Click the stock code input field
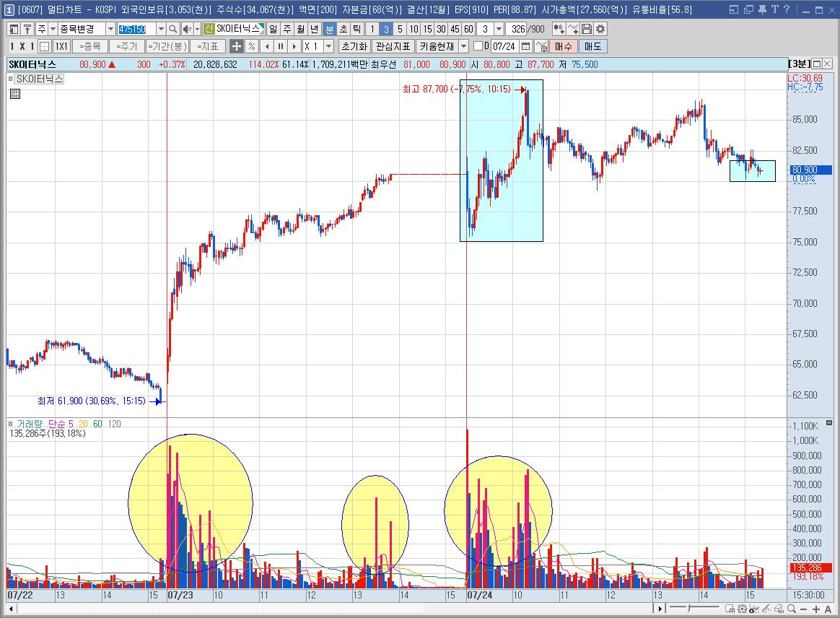This screenshot has width=840, height=618. (x=136, y=29)
